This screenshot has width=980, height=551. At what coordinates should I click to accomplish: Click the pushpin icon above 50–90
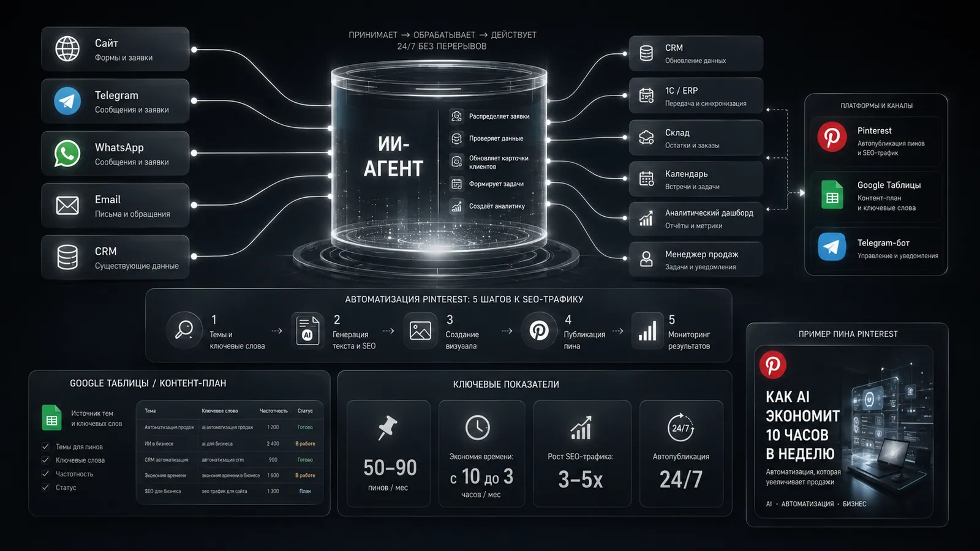pos(388,427)
